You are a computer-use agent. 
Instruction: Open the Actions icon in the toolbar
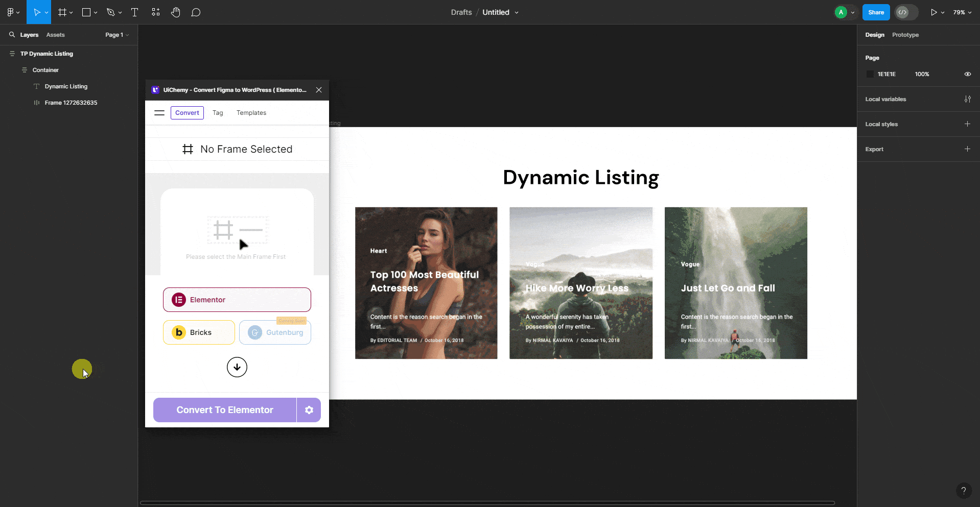pos(155,12)
